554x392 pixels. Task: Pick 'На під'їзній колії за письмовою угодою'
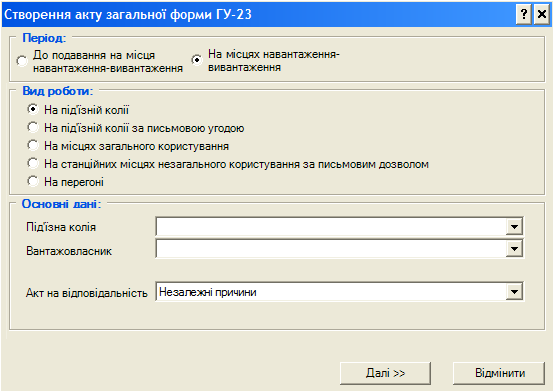pos(33,127)
